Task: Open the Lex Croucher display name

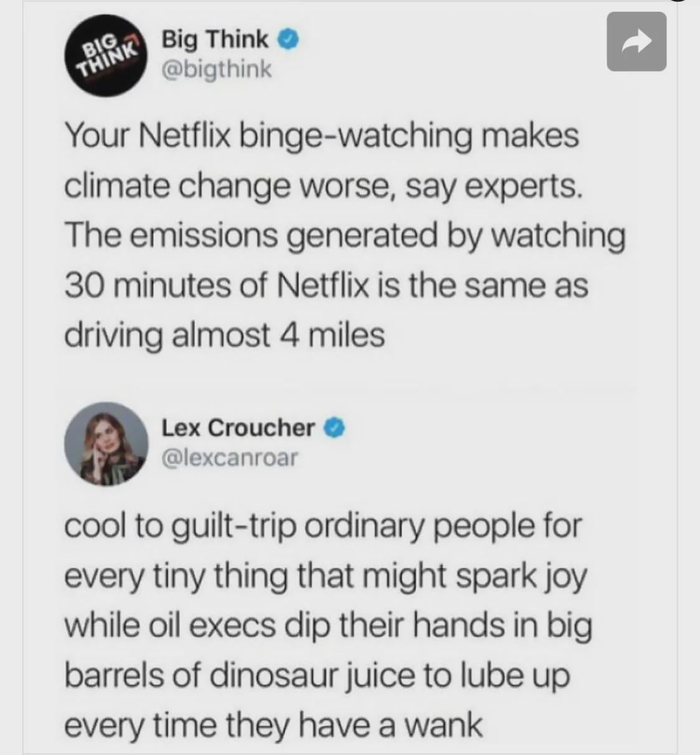Action: (238, 428)
